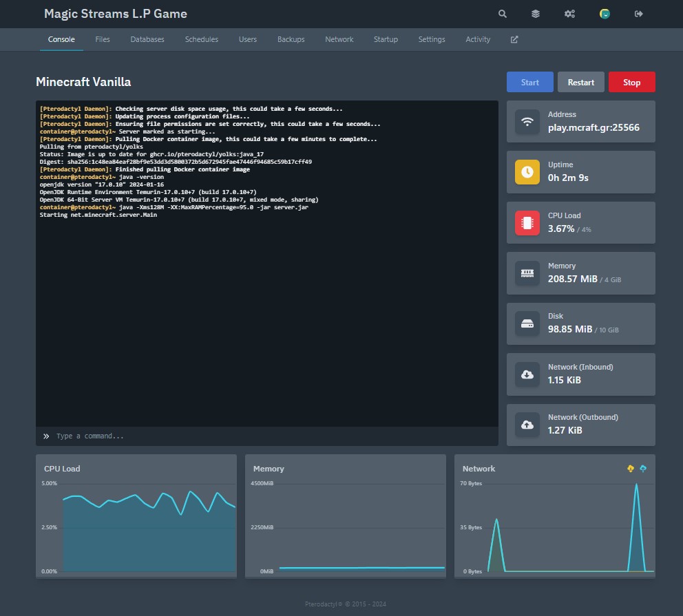Open the servers layers icon
This screenshot has width=683, height=616.
(536, 14)
